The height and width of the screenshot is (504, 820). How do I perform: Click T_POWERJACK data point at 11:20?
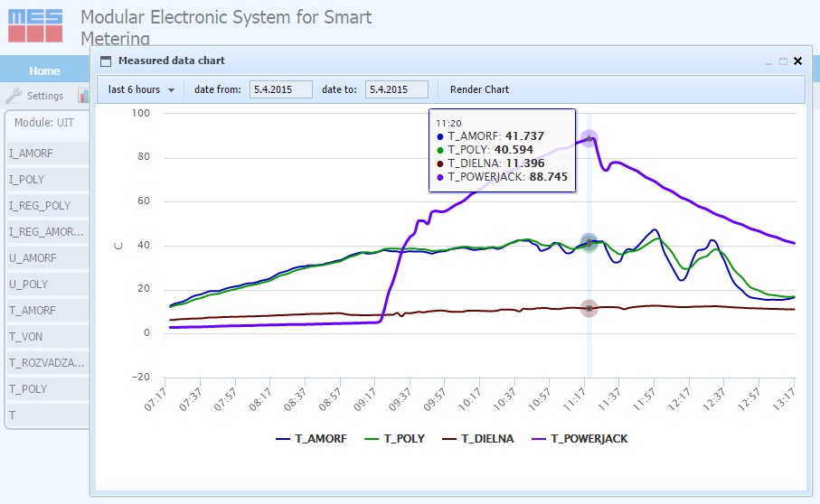[x=589, y=138]
